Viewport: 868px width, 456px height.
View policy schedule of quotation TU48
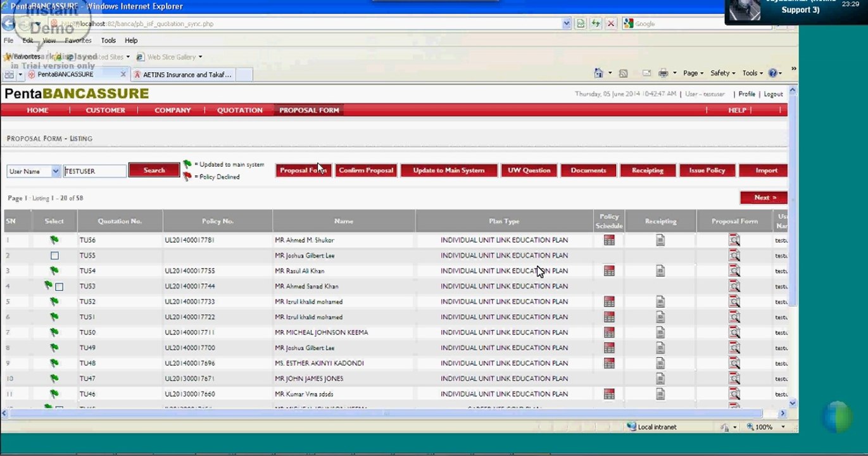coord(609,363)
